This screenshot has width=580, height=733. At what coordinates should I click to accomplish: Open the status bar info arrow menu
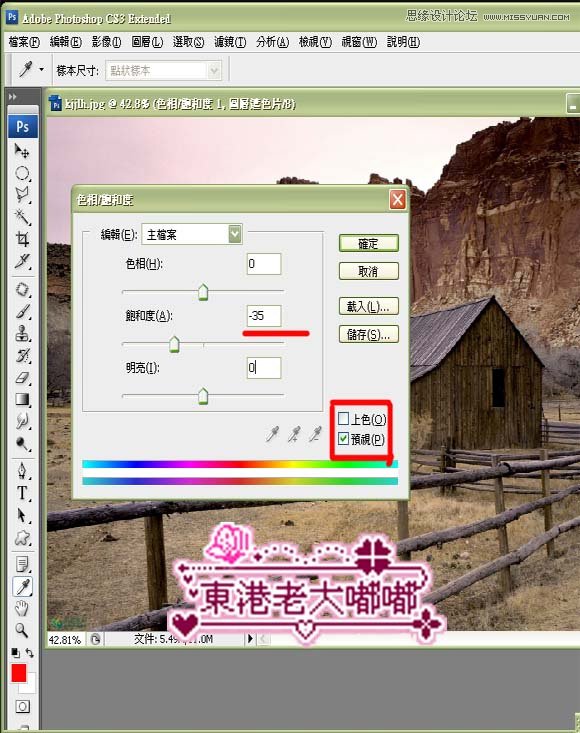click(250, 638)
